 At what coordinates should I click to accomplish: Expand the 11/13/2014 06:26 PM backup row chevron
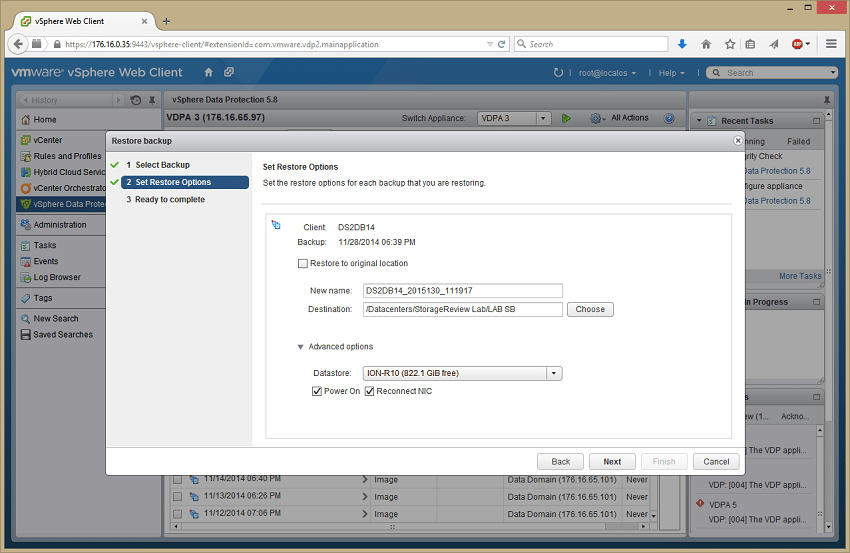pyautogui.click(x=365, y=496)
